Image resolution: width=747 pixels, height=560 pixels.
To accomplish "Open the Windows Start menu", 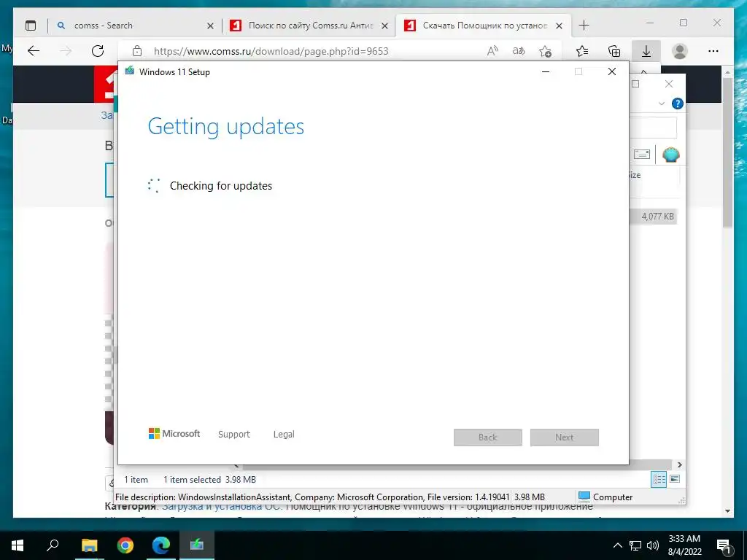I will tap(18, 545).
